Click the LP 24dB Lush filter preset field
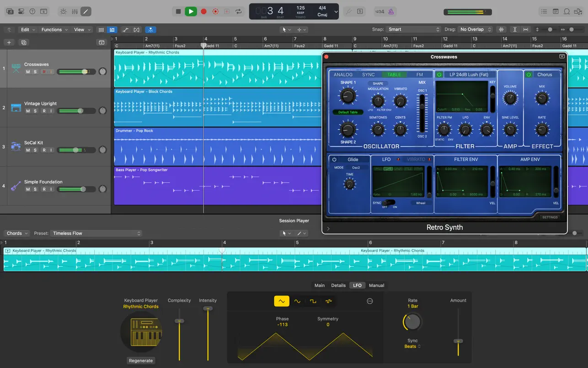Screen dimensions: 588x368 click(468, 74)
